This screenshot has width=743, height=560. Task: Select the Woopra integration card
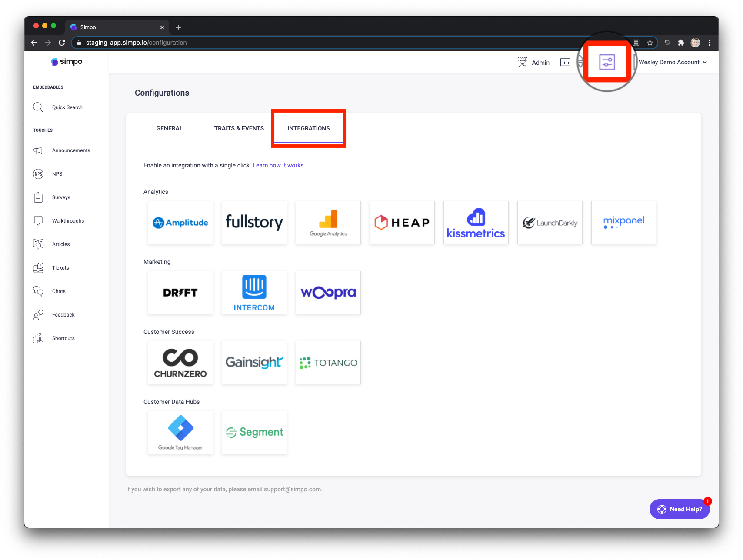(x=328, y=293)
